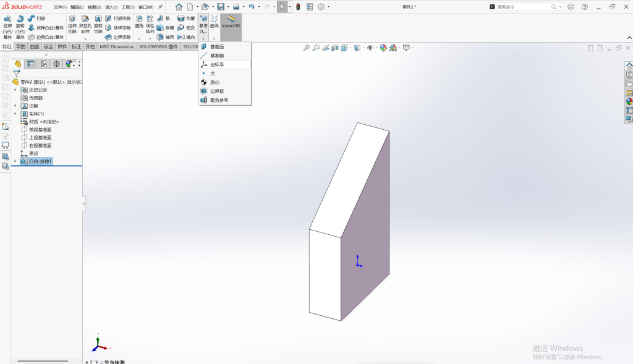Open the dropdown arrow beside the save icon
633x364 pixels.
point(228,7)
